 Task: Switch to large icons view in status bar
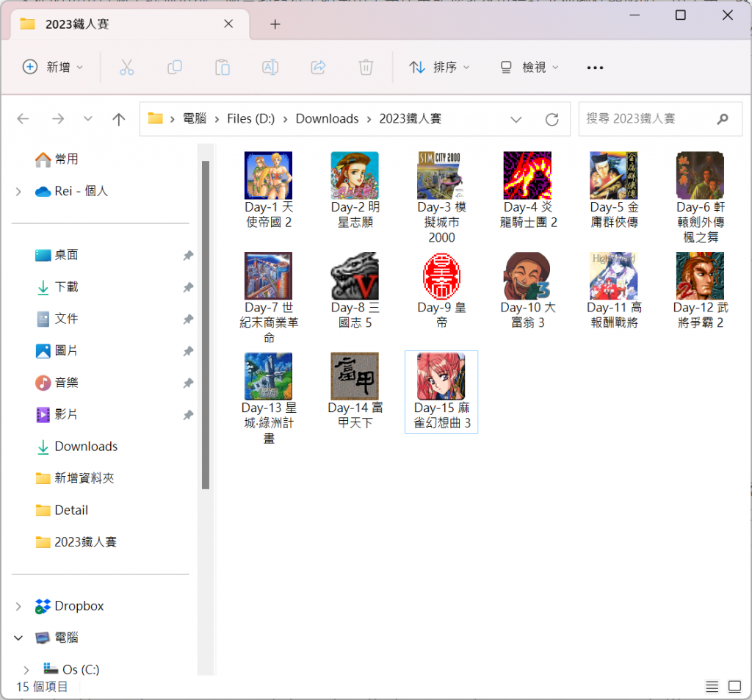click(x=734, y=687)
